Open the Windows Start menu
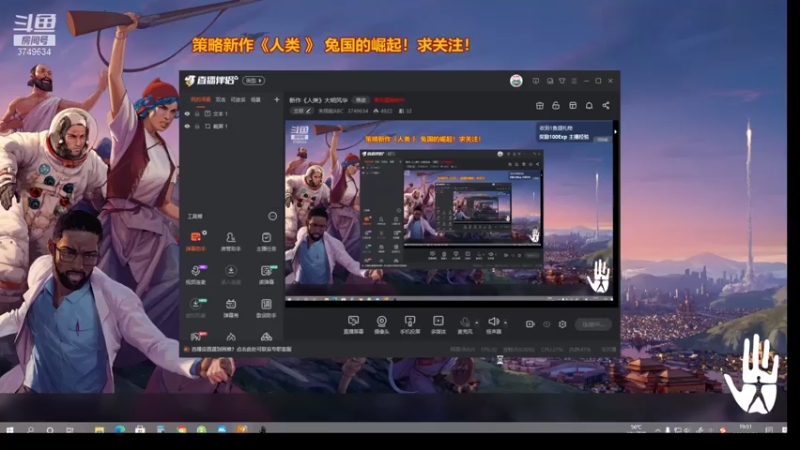This screenshot has width=800, height=450. pyautogui.click(x=10, y=430)
